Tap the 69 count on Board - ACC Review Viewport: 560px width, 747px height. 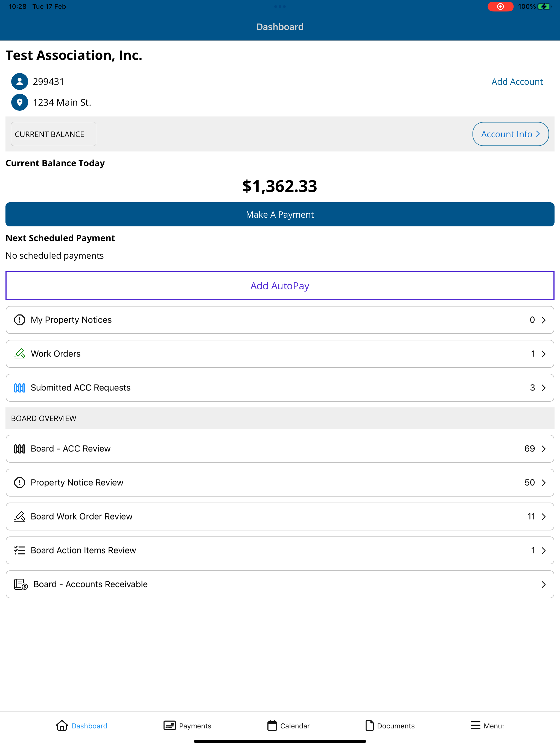pos(530,448)
